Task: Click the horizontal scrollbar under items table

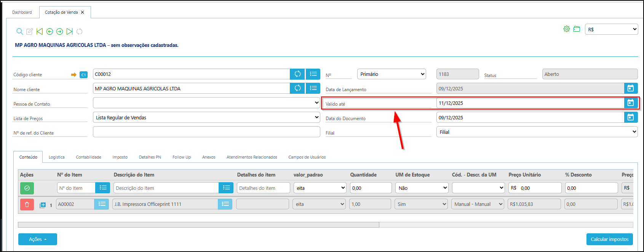Action: [x=198, y=225]
